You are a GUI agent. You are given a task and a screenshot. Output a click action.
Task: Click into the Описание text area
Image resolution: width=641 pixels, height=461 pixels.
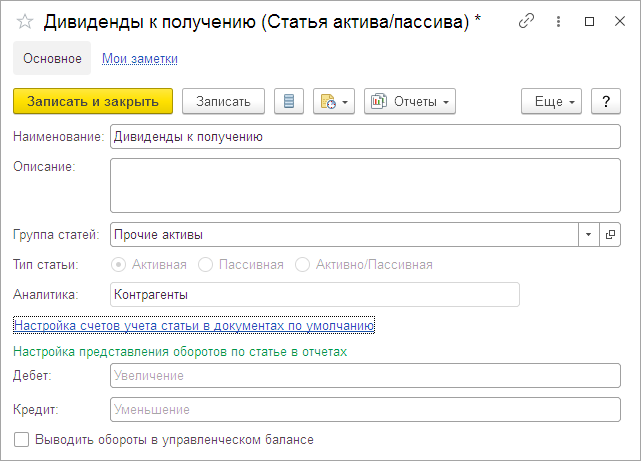[x=365, y=184]
